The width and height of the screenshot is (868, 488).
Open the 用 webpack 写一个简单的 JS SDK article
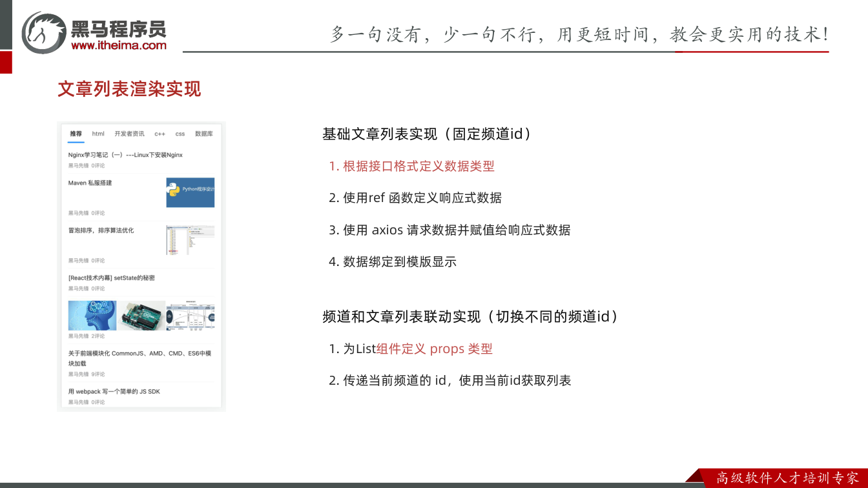point(114,391)
